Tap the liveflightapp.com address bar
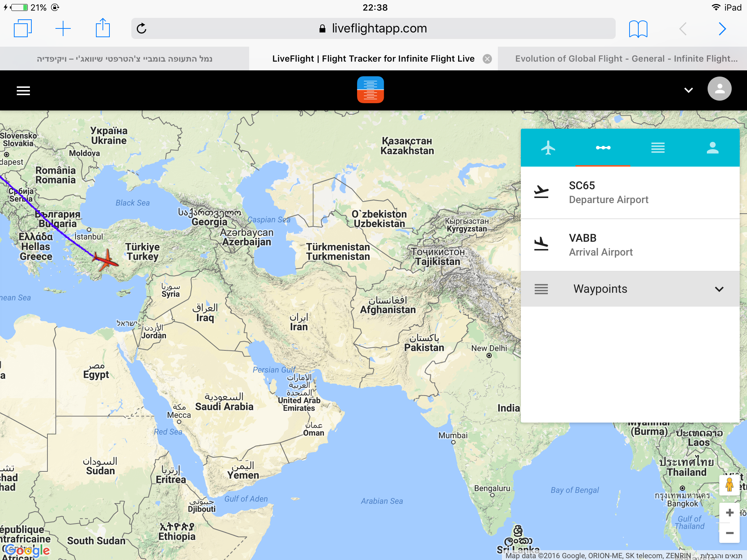The image size is (747, 560). pyautogui.click(x=379, y=28)
